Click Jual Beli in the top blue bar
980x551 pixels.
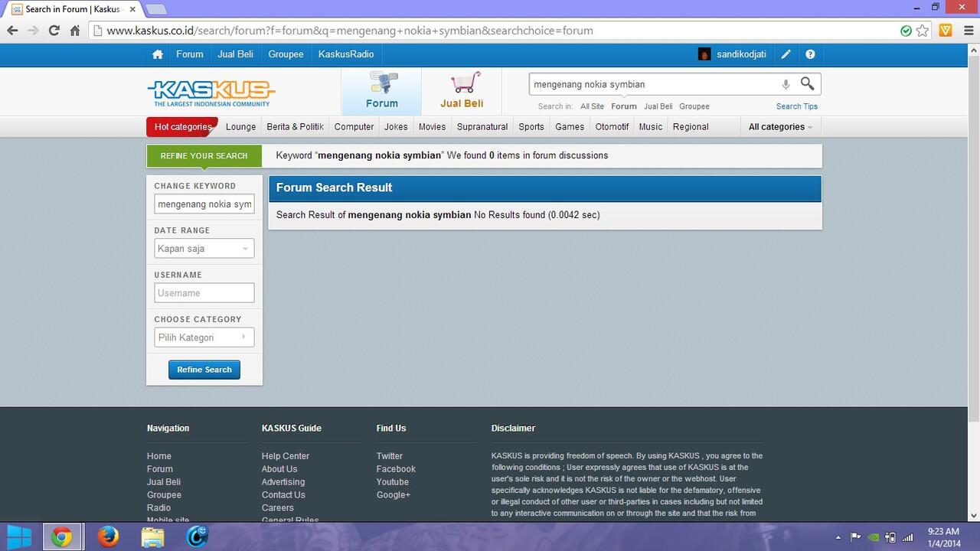[x=236, y=54]
